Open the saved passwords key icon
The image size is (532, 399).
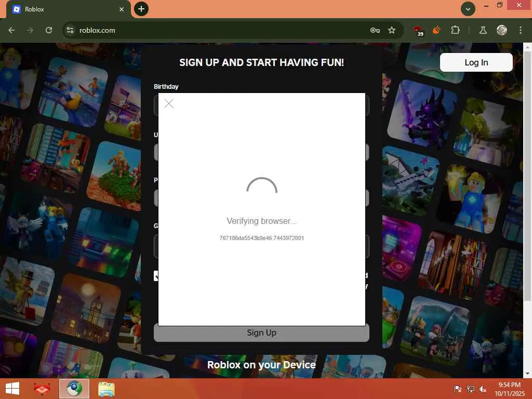coord(375,30)
